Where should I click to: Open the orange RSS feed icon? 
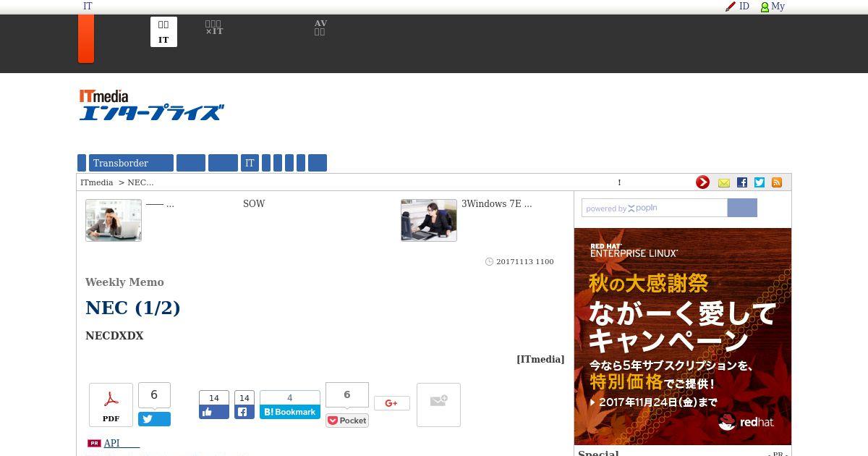(x=777, y=182)
